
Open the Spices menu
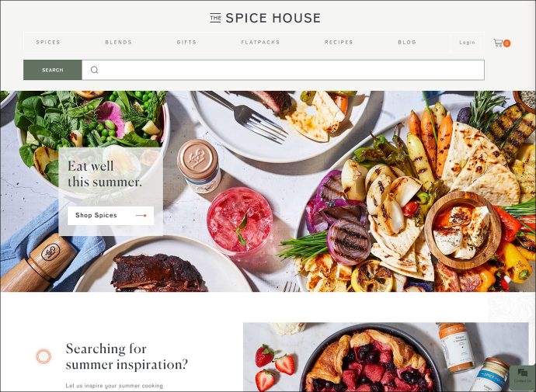pos(48,43)
